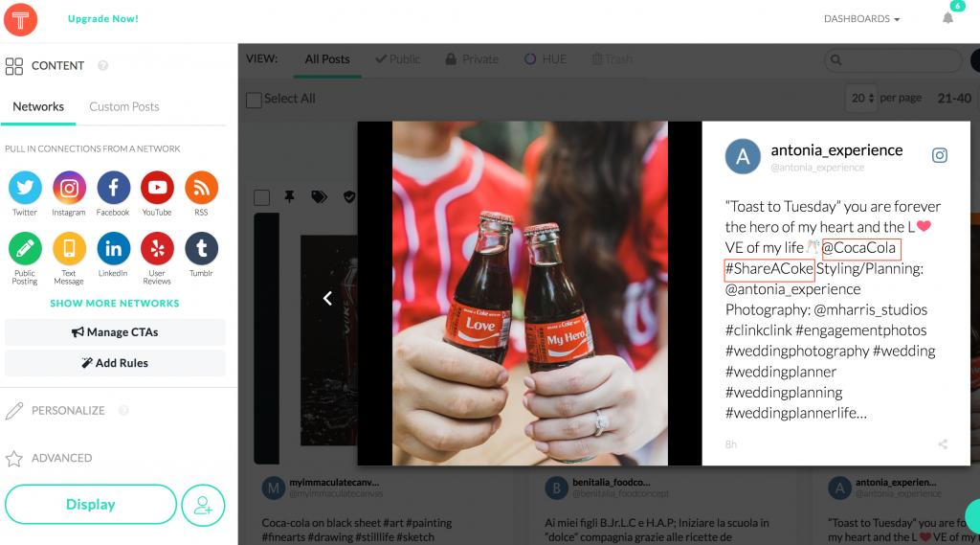The height and width of the screenshot is (545, 980).
Task: Choose the Facebook network icon
Action: 113,188
